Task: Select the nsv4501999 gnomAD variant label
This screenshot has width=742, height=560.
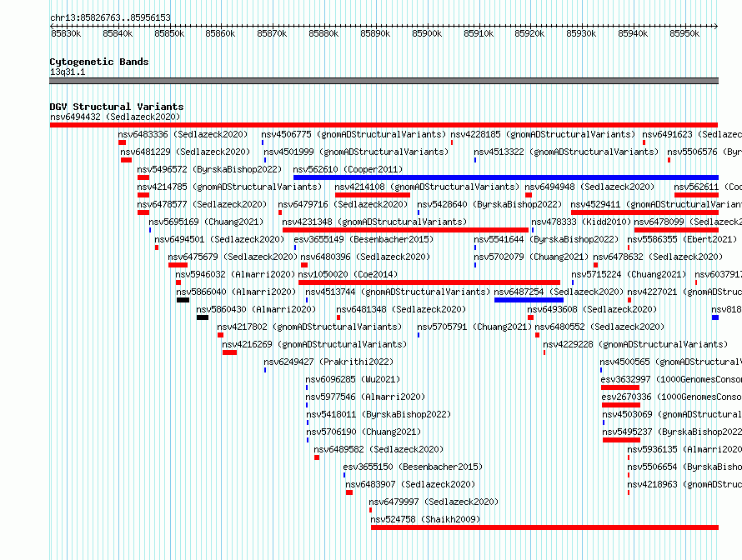Action: (356, 152)
